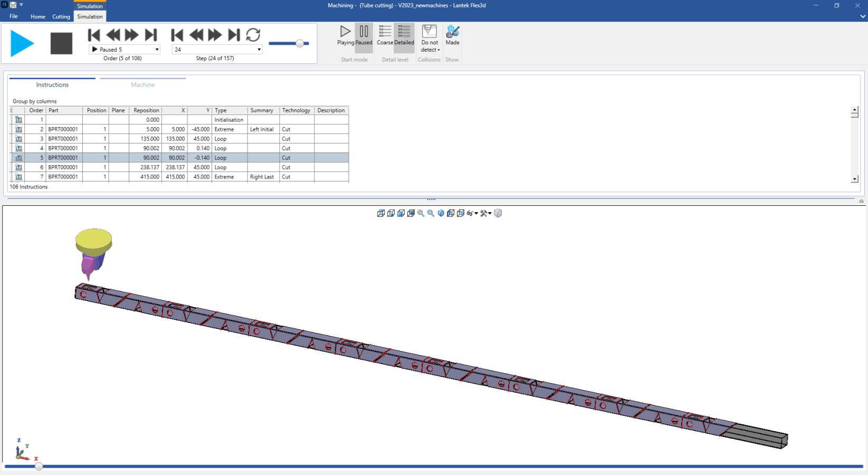
Task: Open the Cutting ribbon tab
Action: point(61,17)
